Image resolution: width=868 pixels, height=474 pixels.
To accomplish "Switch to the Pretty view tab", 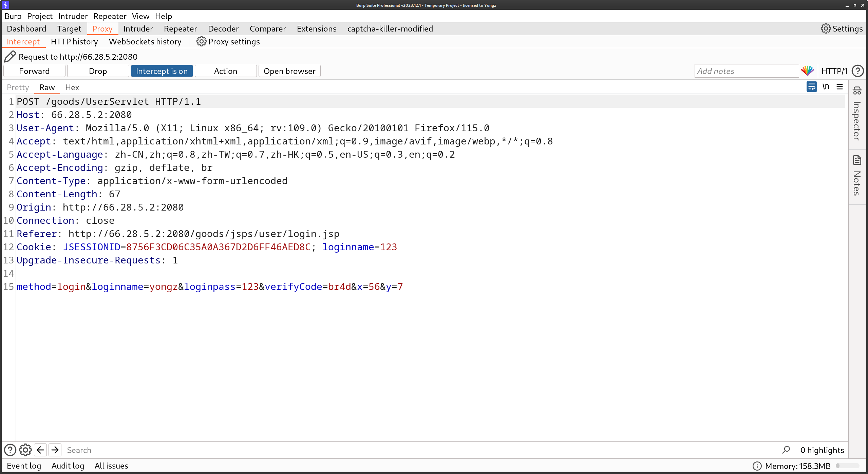I will pyautogui.click(x=18, y=87).
